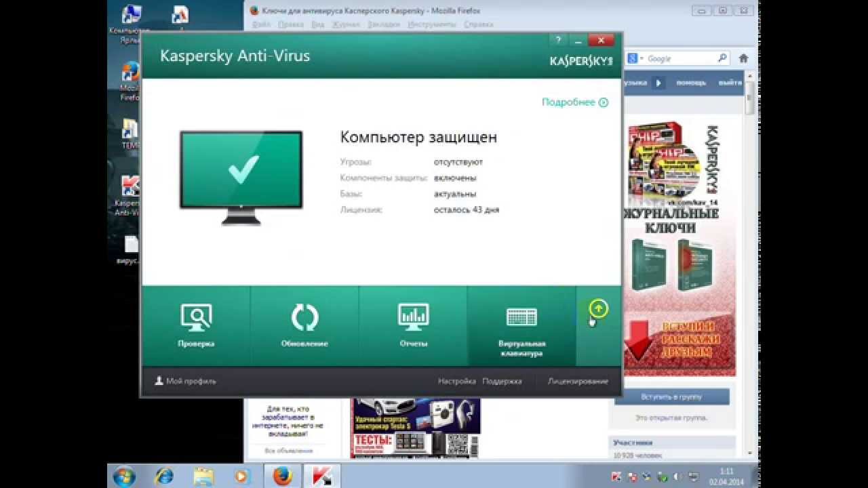Open the Windows Start menu
This screenshot has width=868, height=488.
coord(124,476)
